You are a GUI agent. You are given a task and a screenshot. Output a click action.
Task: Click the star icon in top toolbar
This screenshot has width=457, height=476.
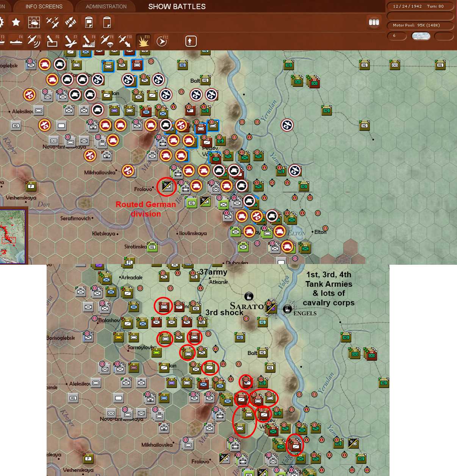[x=16, y=22]
